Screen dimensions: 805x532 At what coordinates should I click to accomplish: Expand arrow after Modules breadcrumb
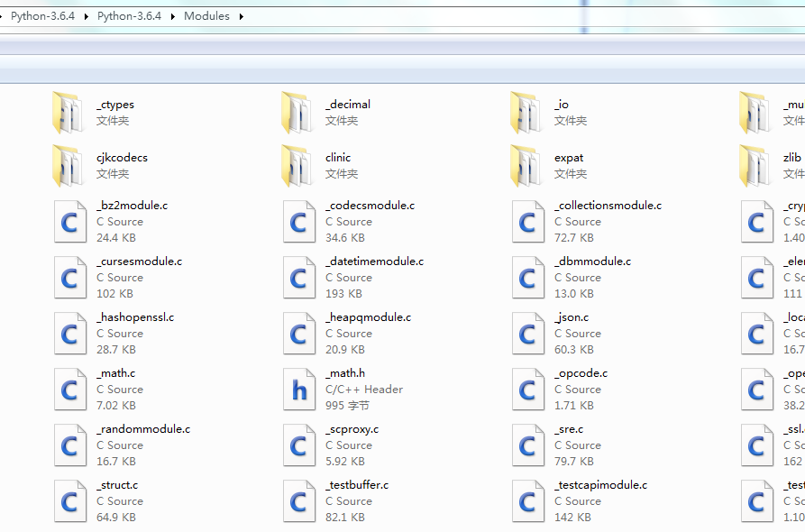pos(242,17)
